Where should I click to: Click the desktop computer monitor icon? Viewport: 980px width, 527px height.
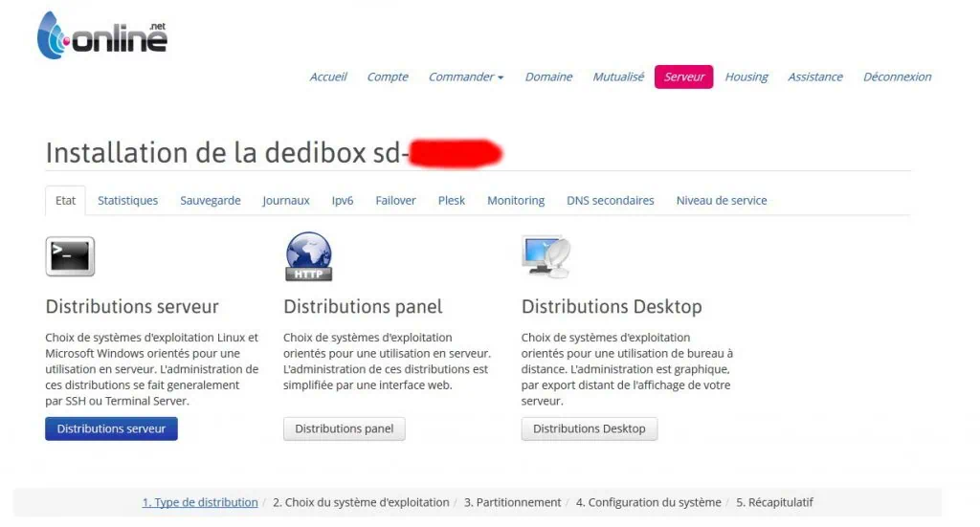(546, 256)
